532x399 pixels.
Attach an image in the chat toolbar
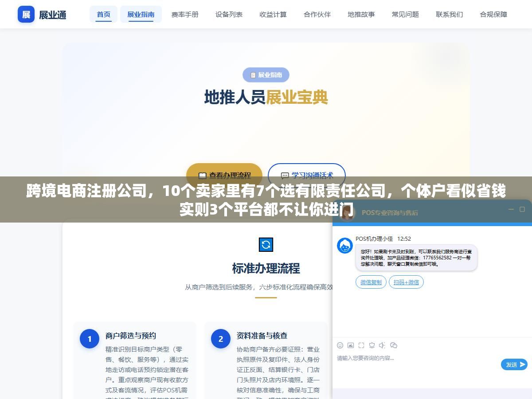pos(351,345)
